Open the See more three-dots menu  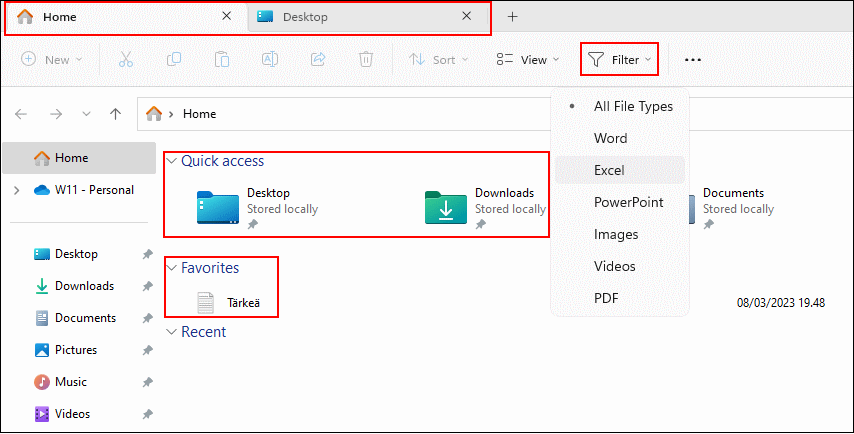pos(693,60)
